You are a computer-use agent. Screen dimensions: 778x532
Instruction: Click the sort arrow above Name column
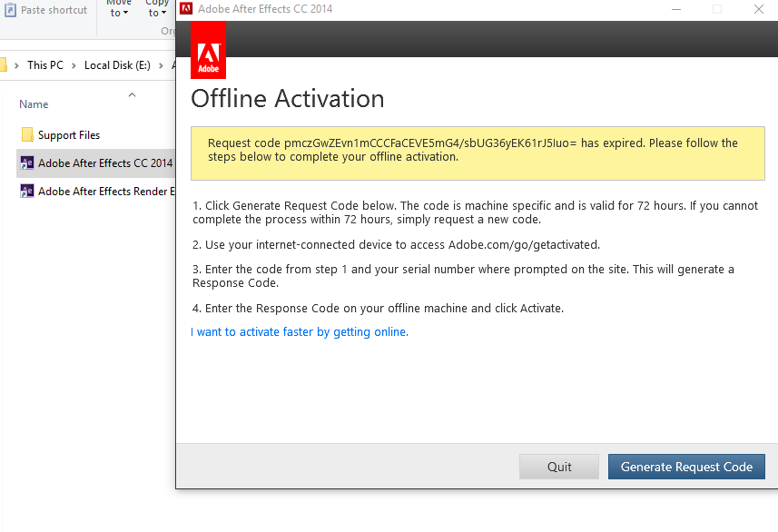click(132, 94)
